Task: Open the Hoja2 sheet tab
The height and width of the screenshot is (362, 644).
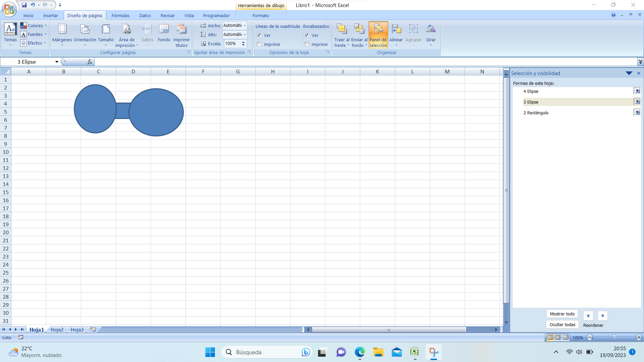Action: tap(57, 330)
